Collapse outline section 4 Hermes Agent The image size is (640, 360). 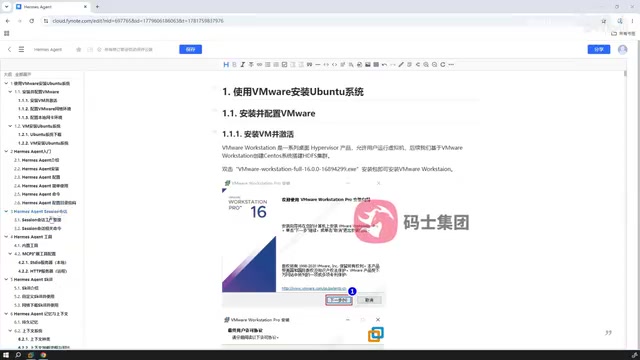pos(6,237)
